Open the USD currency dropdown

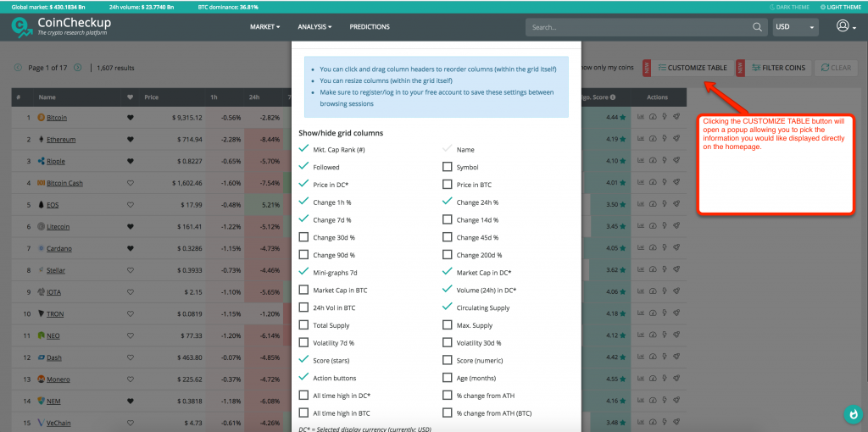[x=795, y=27]
